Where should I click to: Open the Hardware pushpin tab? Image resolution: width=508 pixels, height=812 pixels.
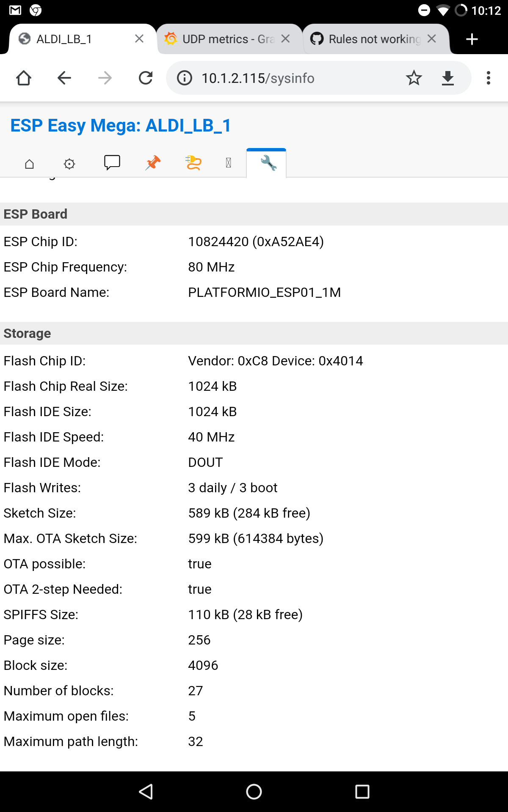point(153,163)
